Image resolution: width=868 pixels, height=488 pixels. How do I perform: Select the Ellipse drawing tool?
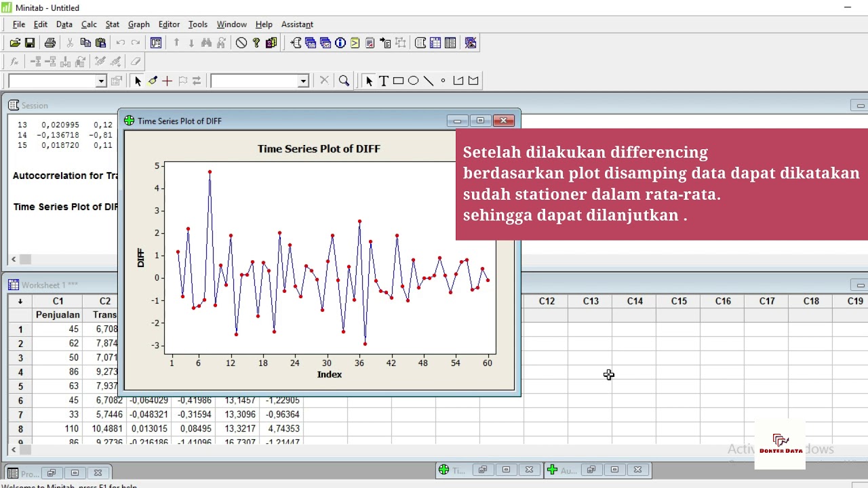pos(414,81)
